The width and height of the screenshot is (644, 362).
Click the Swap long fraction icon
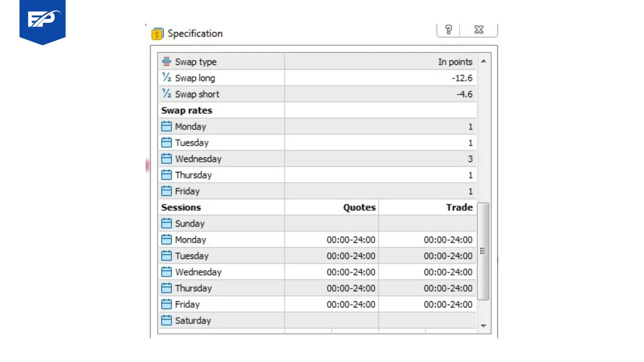click(x=166, y=77)
